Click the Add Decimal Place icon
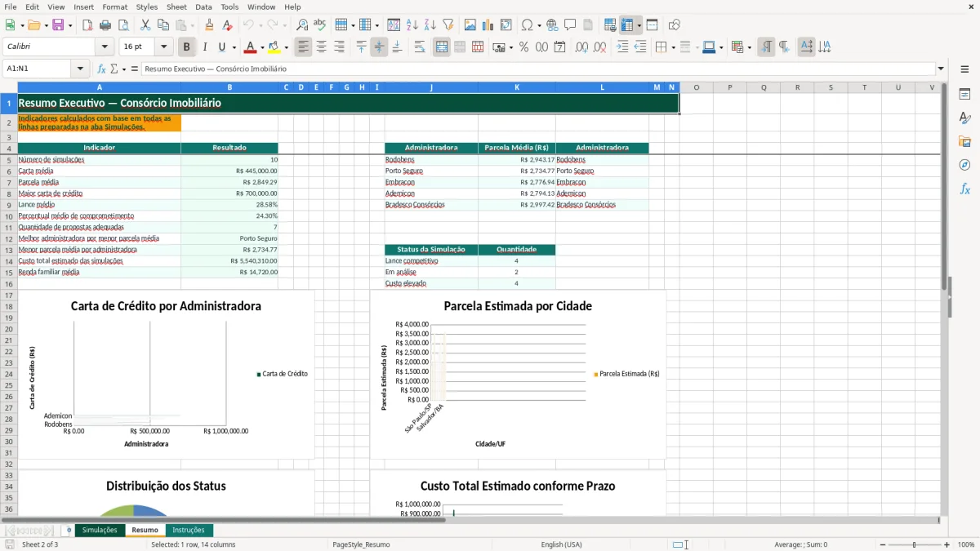980x551 pixels. click(x=581, y=47)
